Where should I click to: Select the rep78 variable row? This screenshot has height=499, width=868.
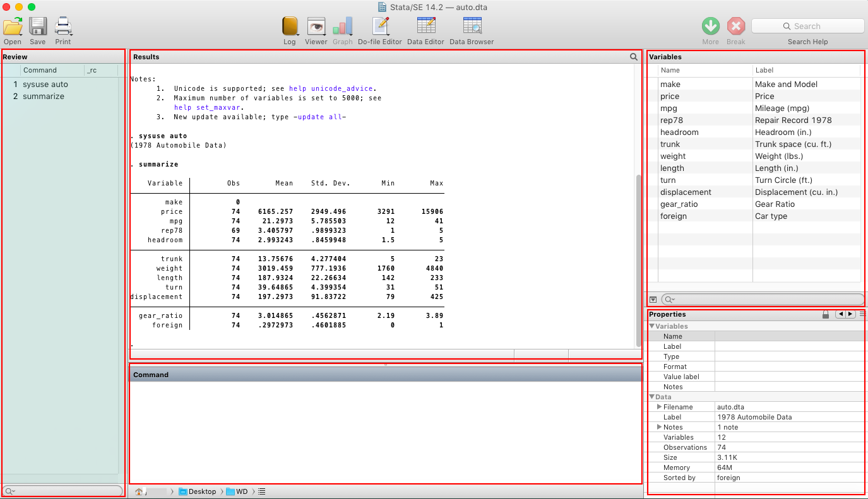click(754, 120)
